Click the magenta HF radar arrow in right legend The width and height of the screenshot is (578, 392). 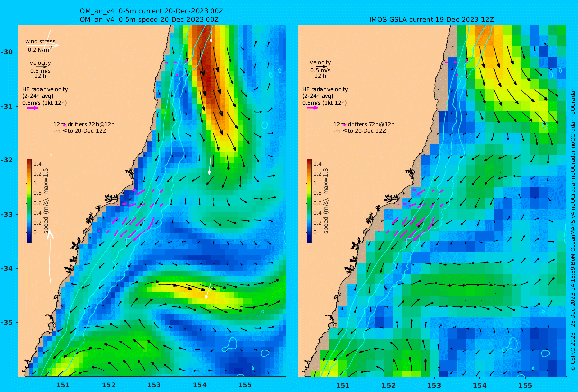(312, 108)
